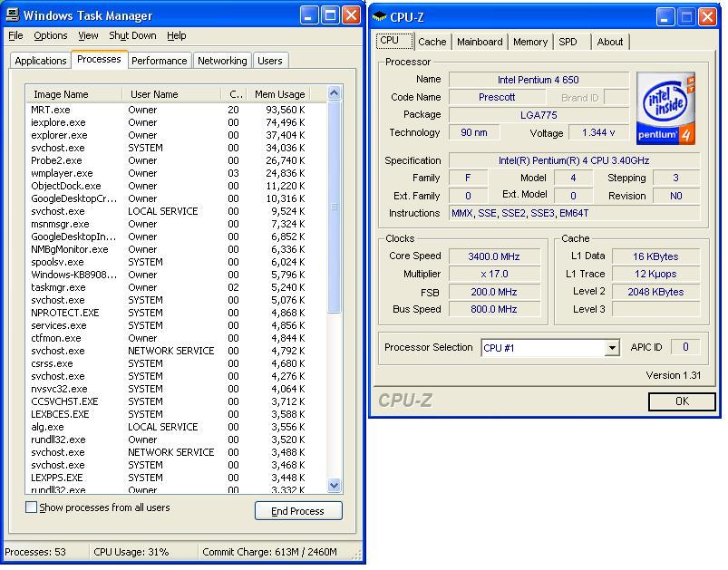
Task: Click the Bus Speed 800.0 MHz value
Action: [x=494, y=309]
